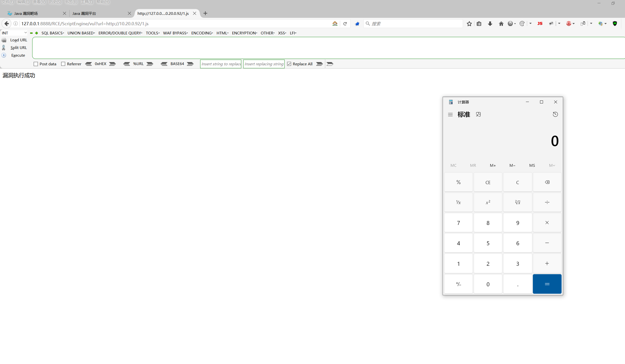Toggle calculator keep-on-top icon
The image size is (625, 364).
pos(478,114)
